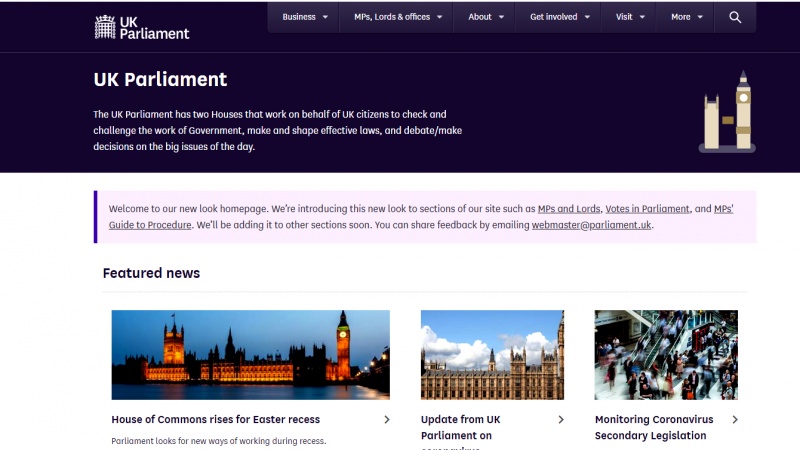
Task: Follow the Votes in Parliament link
Action: (647, 209)
